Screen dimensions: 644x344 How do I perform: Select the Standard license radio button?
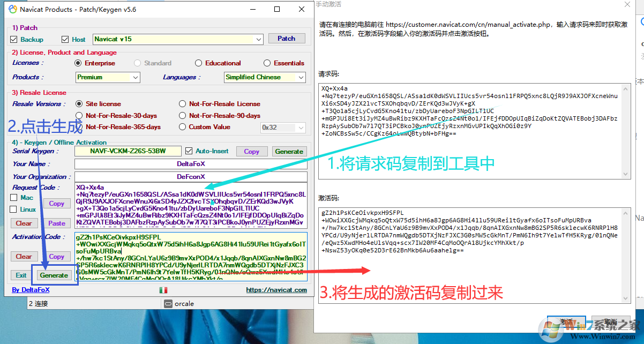click(x=137, y=63)
